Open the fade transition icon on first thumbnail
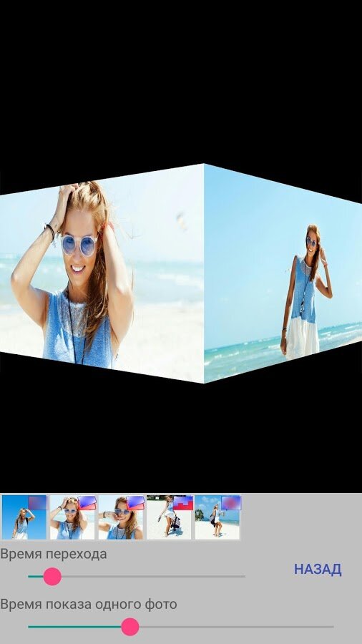The image size is (362, 644). point(37,503)
